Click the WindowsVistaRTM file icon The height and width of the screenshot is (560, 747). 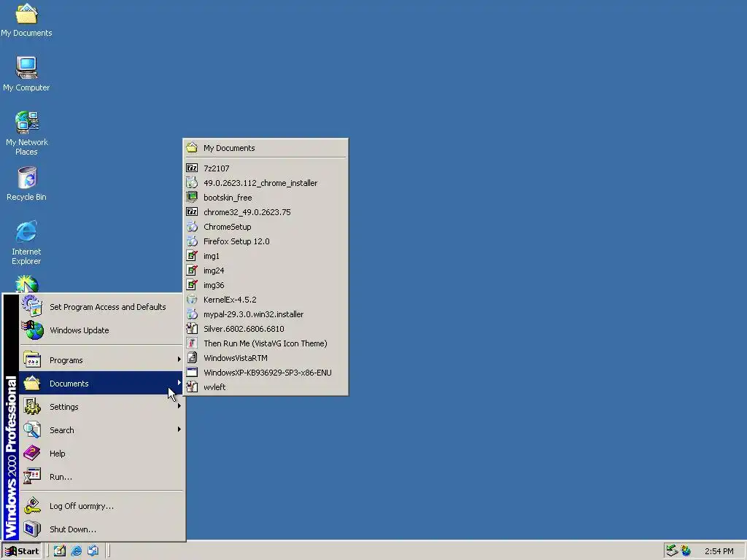pyautogui.click(x=192, y=357)
